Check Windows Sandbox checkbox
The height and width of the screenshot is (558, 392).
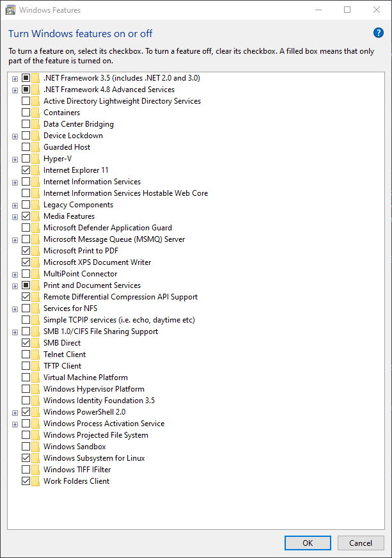26,446
